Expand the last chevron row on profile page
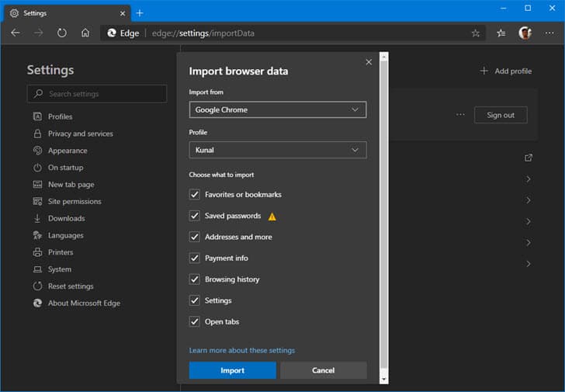 tap(529, 264)
